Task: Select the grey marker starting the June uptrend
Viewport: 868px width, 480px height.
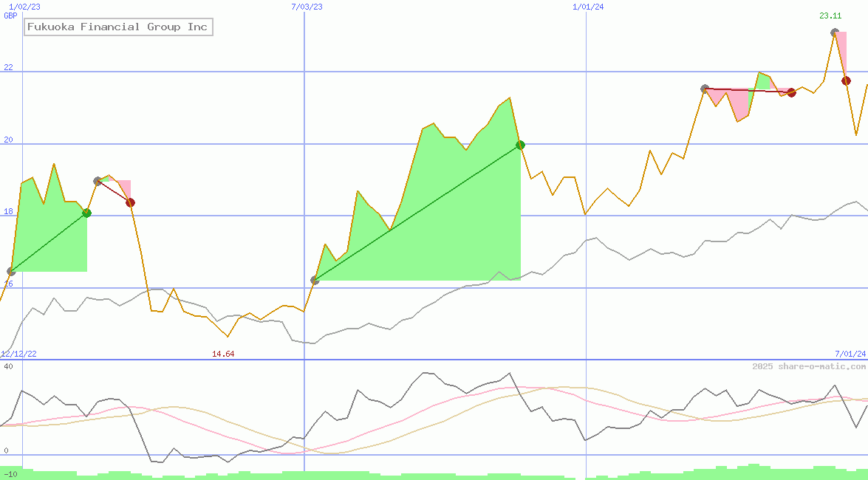Action: (314, 280)
